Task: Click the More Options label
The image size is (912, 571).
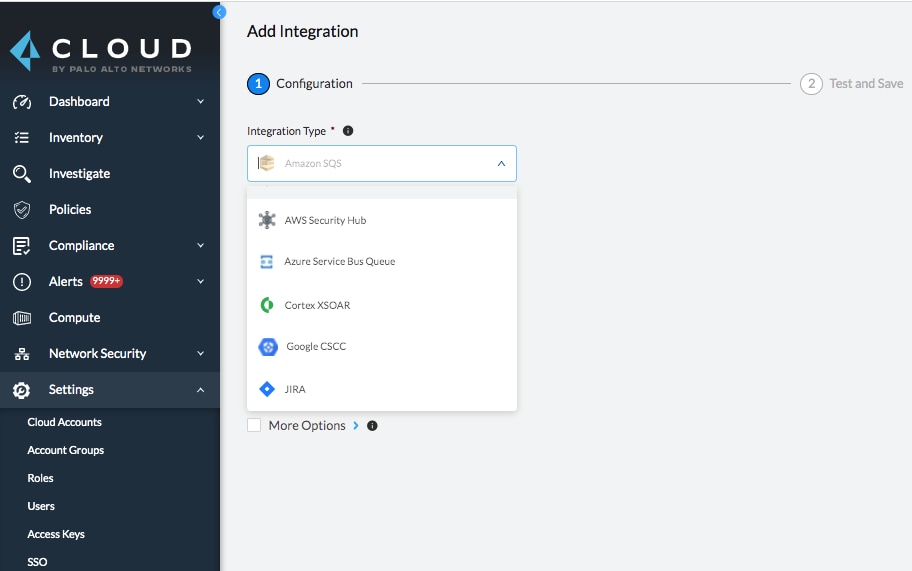Action: coord(307,426)
